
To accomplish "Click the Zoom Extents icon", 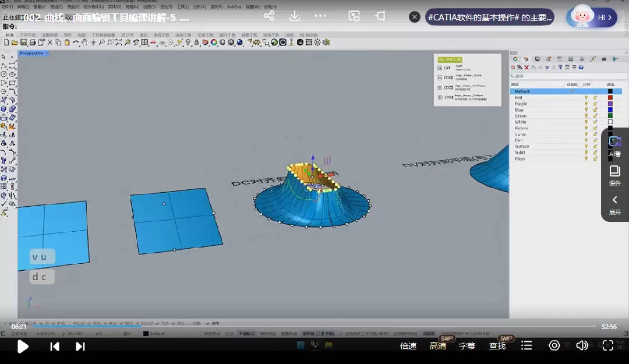I will tap(119, 43).
